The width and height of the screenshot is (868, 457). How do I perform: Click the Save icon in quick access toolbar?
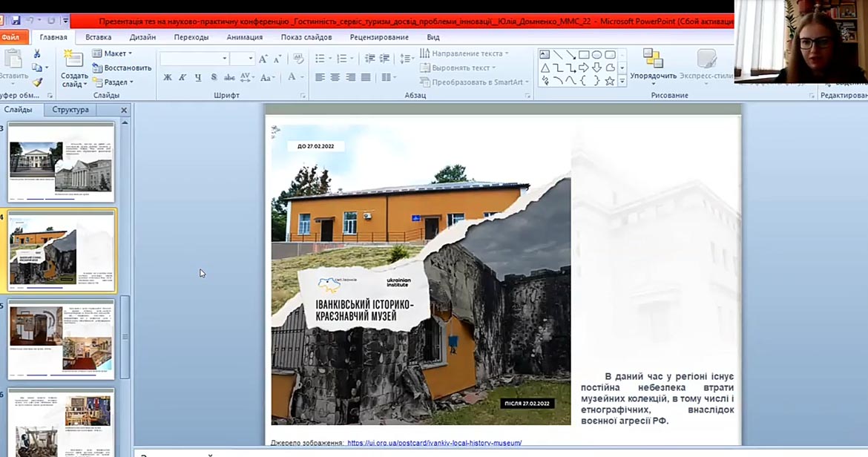pos(16,21)
